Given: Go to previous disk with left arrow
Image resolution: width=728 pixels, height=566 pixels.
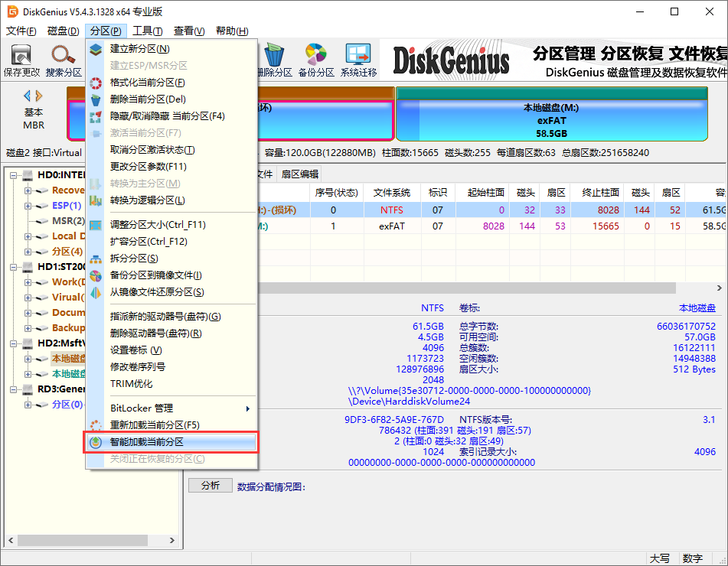Looking at the screenshot, I should [x=27, y=96].
